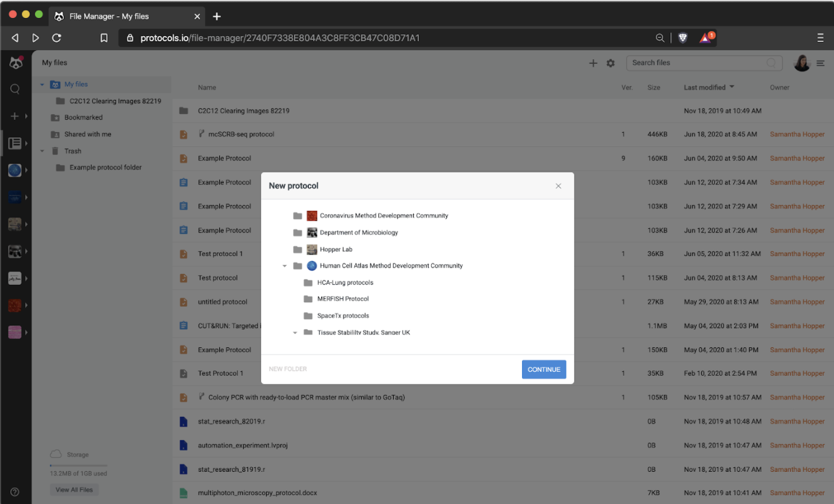Collapse the Trash tree item in the sidebar
This screenshot has width=834, height=504.
pyautogui.click(x=42, y=150)
